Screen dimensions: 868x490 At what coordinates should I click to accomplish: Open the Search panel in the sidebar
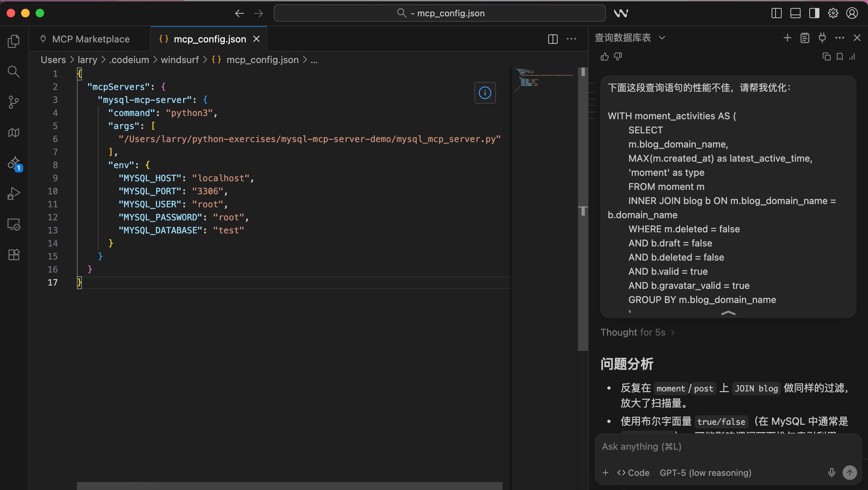[x=13, y=71]
